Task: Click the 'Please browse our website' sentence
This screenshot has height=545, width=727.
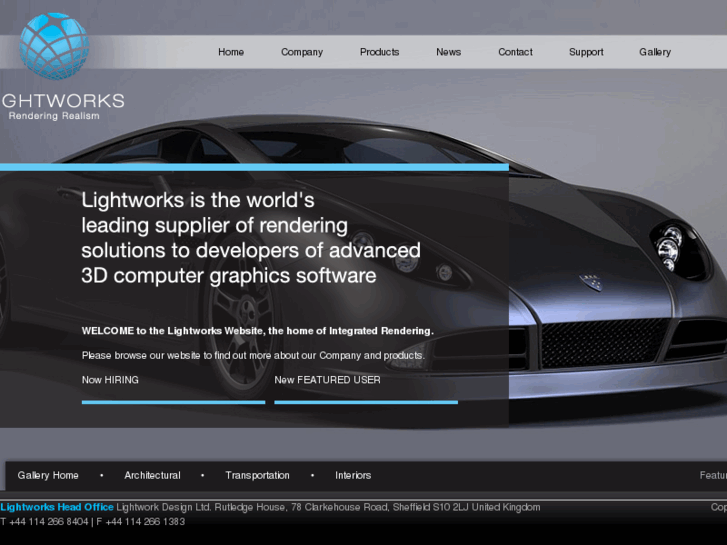Action: 253,355
